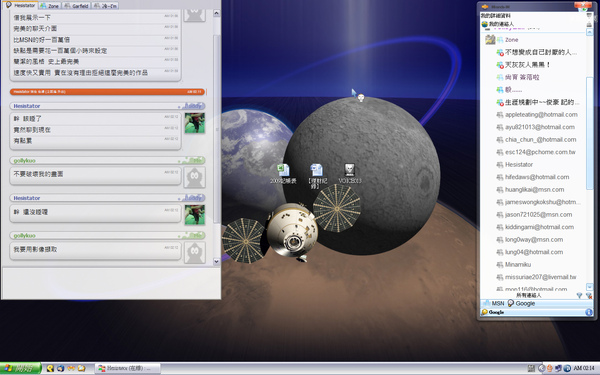Select the Hesistator contact in the list

(514, 165)
